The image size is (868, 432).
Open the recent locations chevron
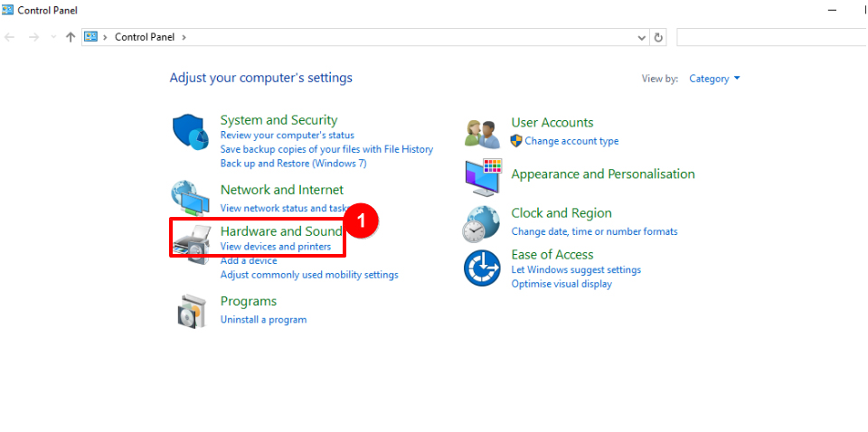pyautogui.click(x=53, y=37)
